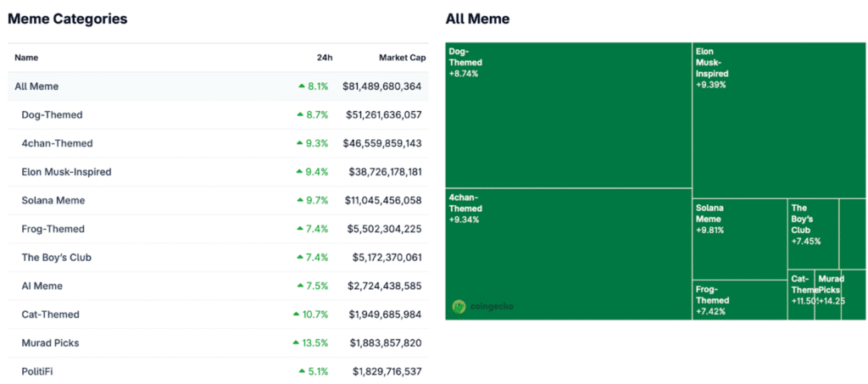Screen dimensions: 868x384
Task: Select the Dog-Themed treemap block
Action: (x=568, y=114)
